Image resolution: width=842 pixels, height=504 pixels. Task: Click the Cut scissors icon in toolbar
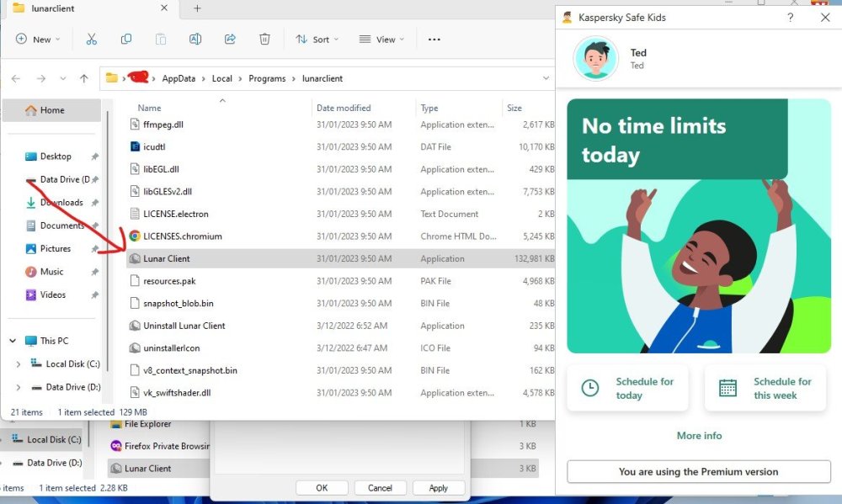click(91, 40)
